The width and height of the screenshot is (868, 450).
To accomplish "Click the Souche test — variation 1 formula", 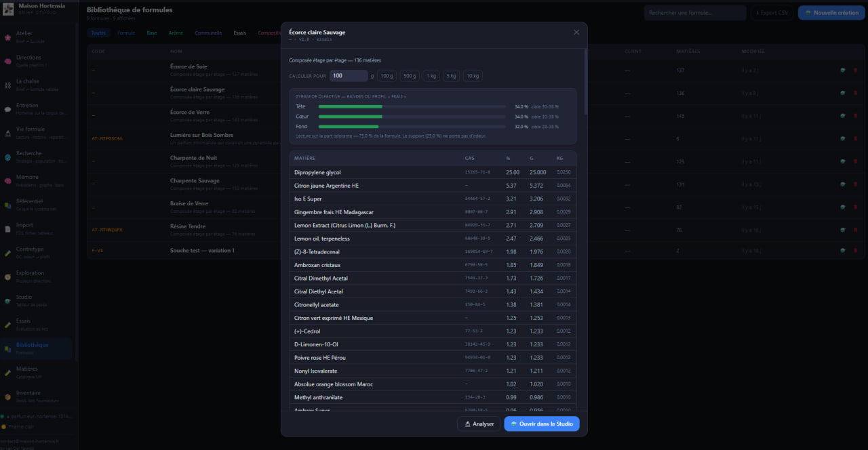I will click(202, 251).
